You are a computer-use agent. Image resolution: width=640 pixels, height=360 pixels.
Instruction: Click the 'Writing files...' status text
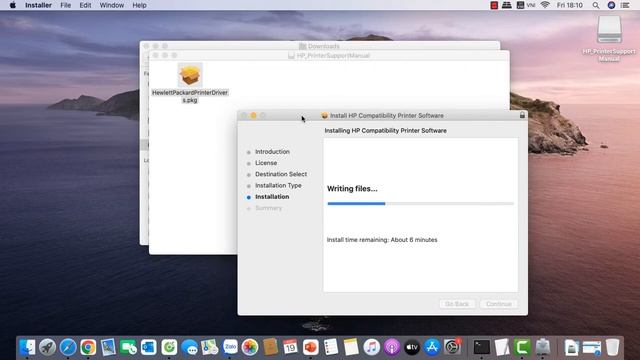[352, 189]
